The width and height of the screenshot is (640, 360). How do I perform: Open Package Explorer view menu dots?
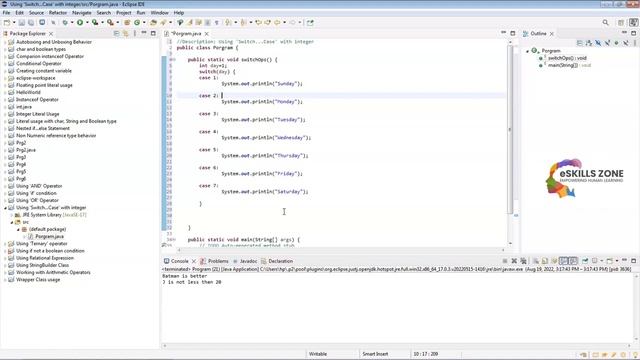pos(135,33)
